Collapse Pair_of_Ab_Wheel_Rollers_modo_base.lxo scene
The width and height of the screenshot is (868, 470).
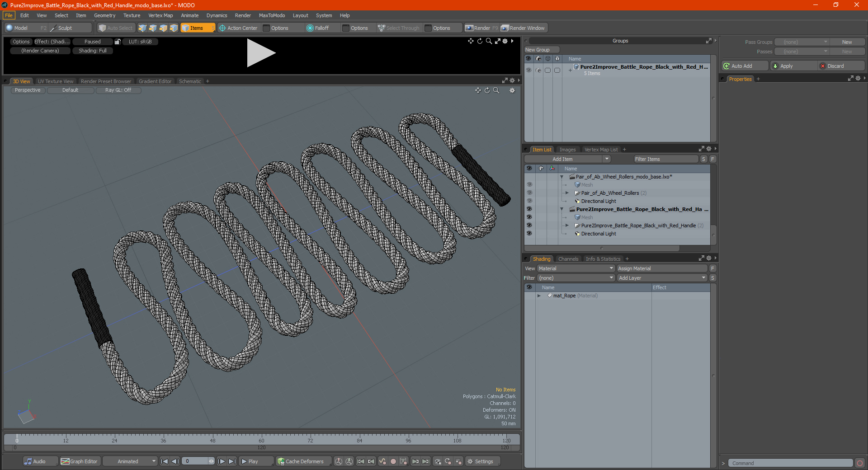pos(562,177)
